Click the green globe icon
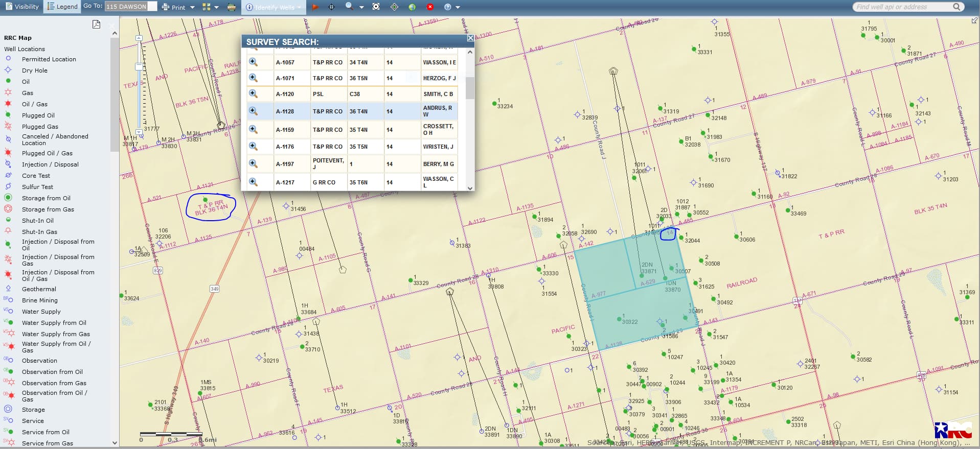The image size is (980, 449). 412,7
